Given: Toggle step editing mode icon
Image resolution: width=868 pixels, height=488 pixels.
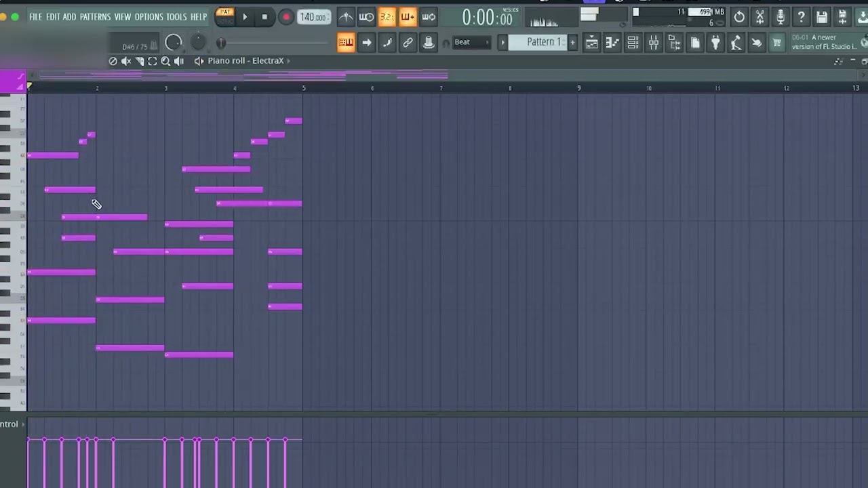Looking at the screenshot, I should (x=387, y=43).
